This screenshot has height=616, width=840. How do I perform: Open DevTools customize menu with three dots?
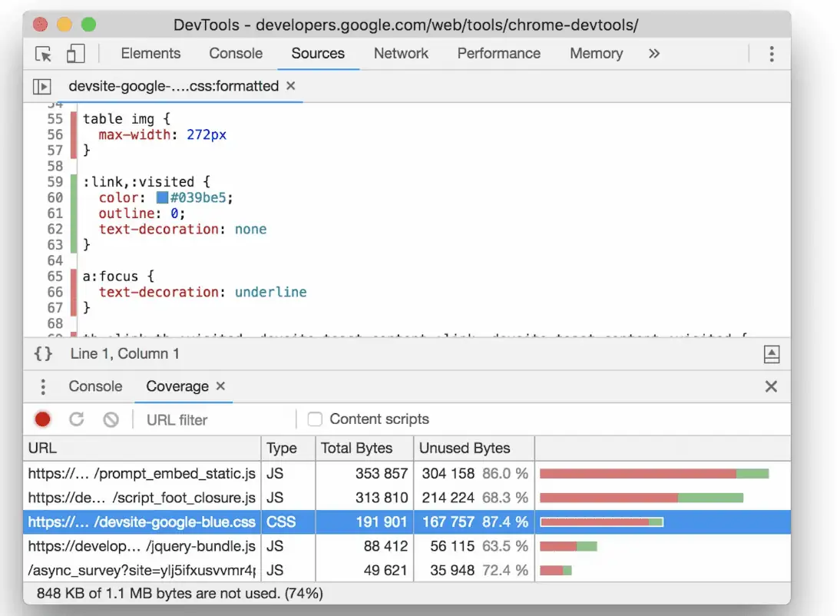[x=772, y=54]
